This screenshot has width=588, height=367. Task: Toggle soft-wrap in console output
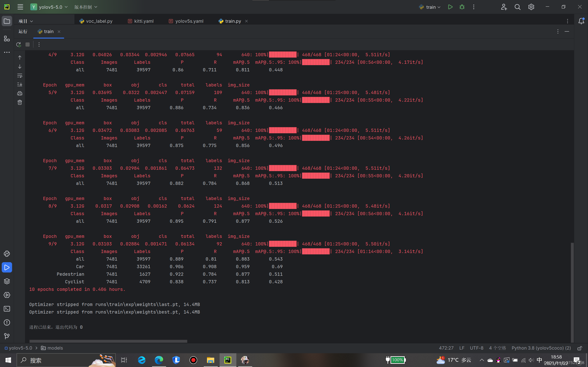click(20, 76)
